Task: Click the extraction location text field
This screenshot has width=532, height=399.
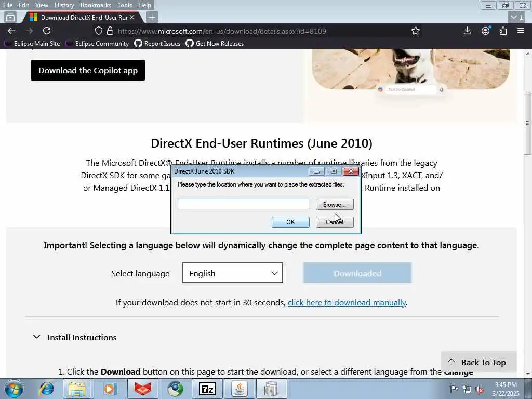Action: [x=244, y=204]
